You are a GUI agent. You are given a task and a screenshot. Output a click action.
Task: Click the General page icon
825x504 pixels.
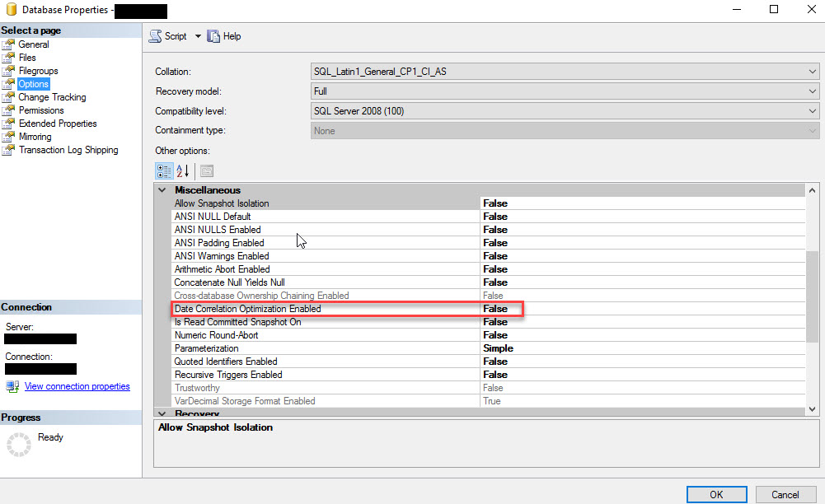tap(9, 44)
